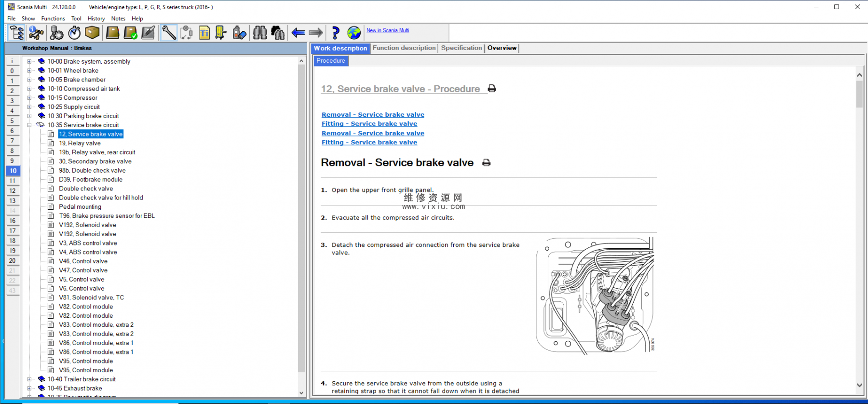Open the Show menu
The height and width of the screenshot is (404, 868).
point(28,18)
